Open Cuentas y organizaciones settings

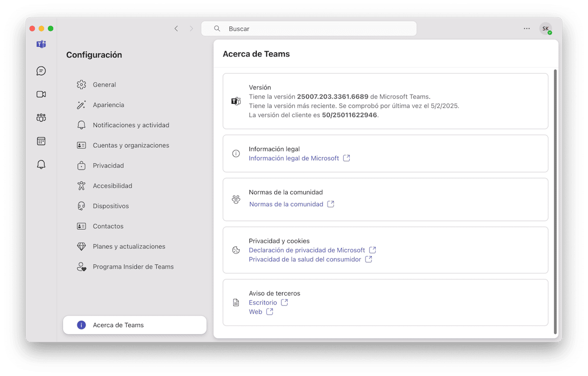[135, 145]
